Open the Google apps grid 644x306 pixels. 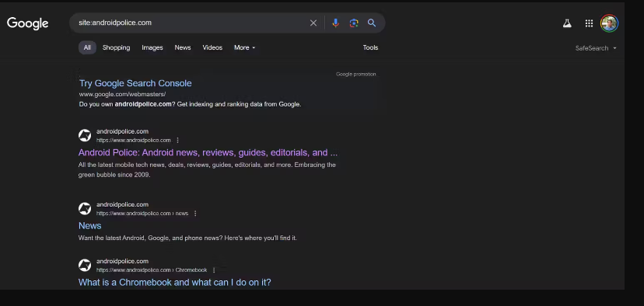pos(589,23)
